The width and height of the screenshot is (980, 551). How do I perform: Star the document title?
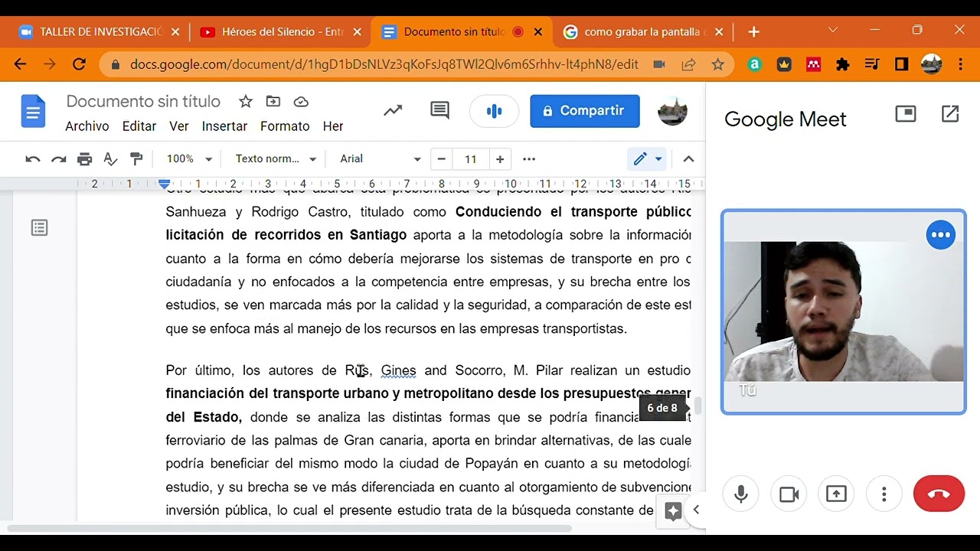pyautogui.click(x=246, y=102)
